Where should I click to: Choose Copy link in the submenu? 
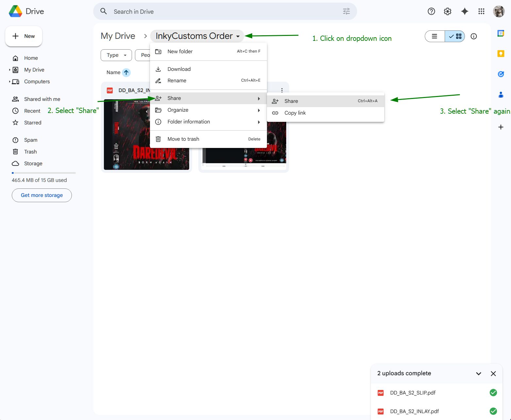(325, 113)
